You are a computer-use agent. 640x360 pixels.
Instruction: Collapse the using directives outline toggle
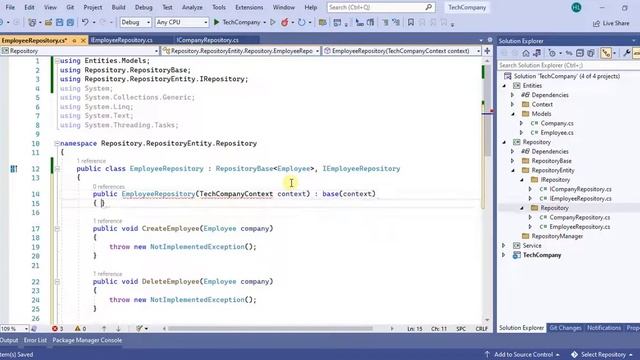[57, 61]
